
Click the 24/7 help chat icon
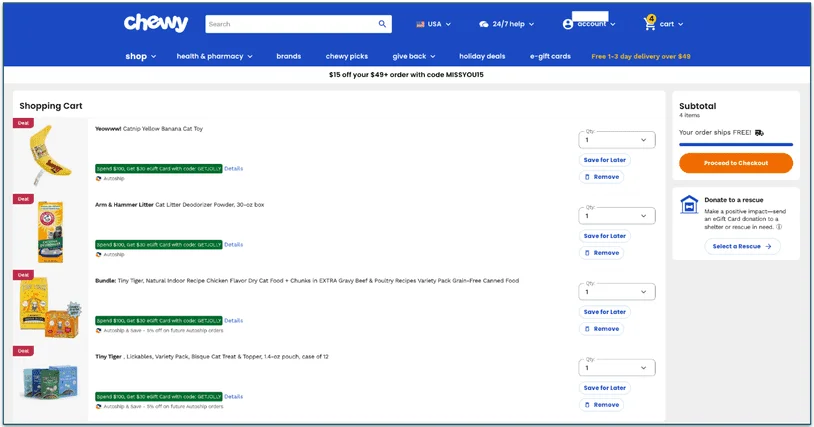(x=484, y=24)
